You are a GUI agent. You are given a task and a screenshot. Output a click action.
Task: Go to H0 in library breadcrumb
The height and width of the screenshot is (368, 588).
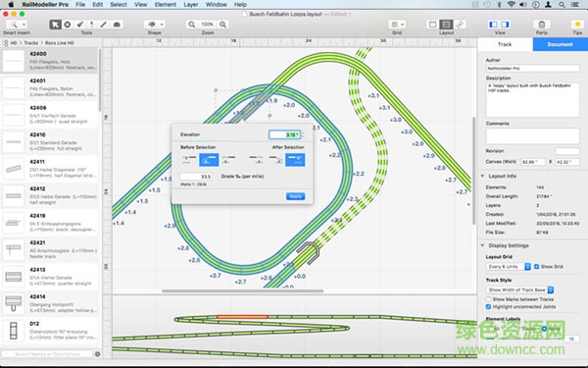click(x=14, y=43)
